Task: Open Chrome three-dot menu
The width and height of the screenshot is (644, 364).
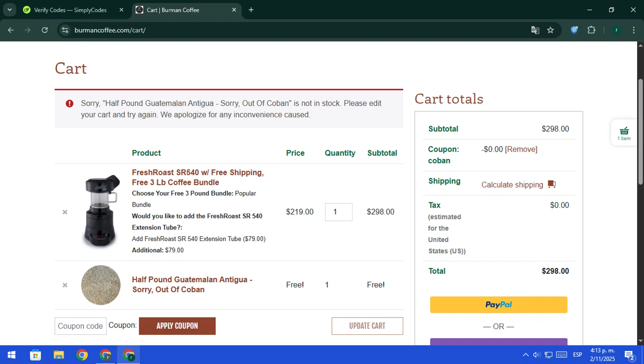Action: tap(634, 30)
